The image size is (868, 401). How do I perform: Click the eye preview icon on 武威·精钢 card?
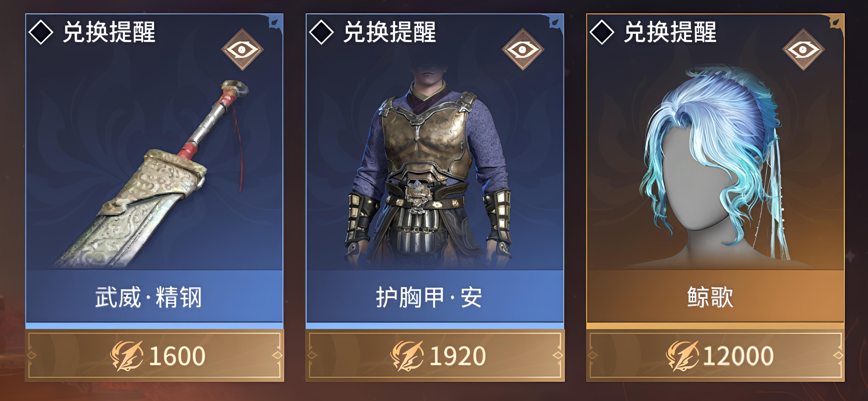(x=242, y=50)
